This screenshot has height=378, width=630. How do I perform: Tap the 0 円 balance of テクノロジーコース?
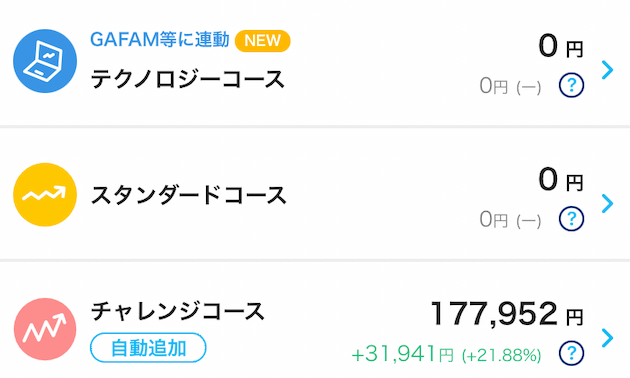(561, 46)
